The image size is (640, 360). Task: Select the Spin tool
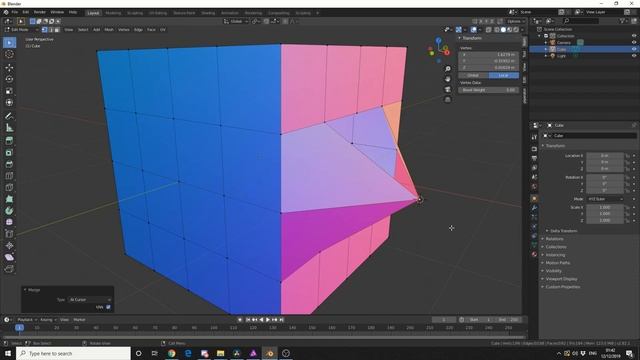click(x=9, y=211)
